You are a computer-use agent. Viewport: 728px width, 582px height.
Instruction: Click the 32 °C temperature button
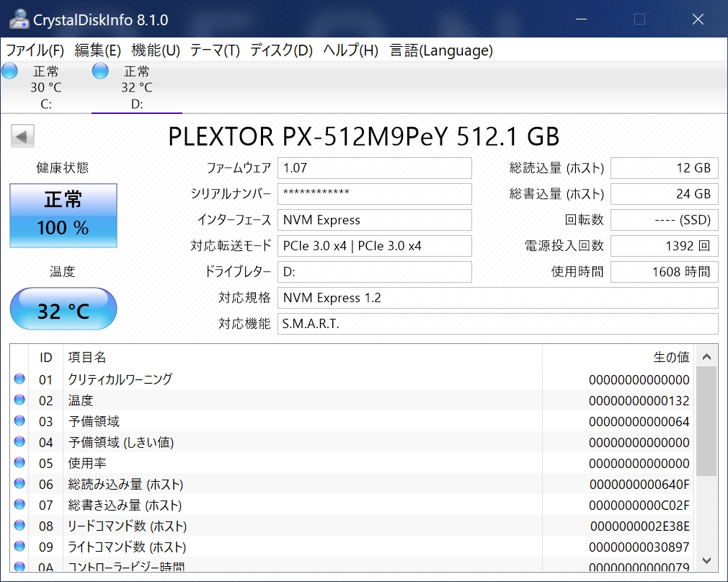point(63,309)
